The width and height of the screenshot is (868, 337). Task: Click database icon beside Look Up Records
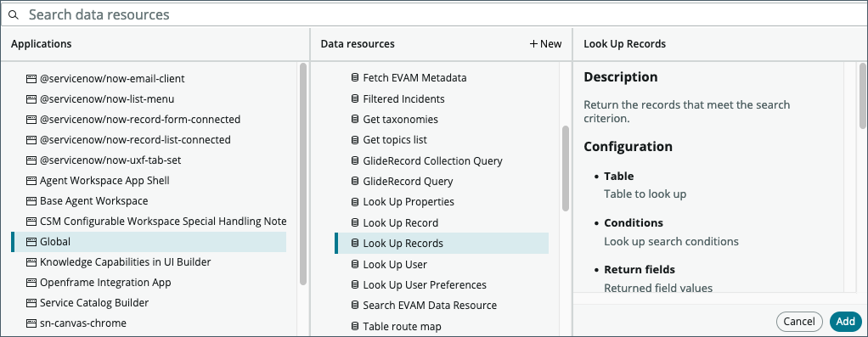(355, 244)
